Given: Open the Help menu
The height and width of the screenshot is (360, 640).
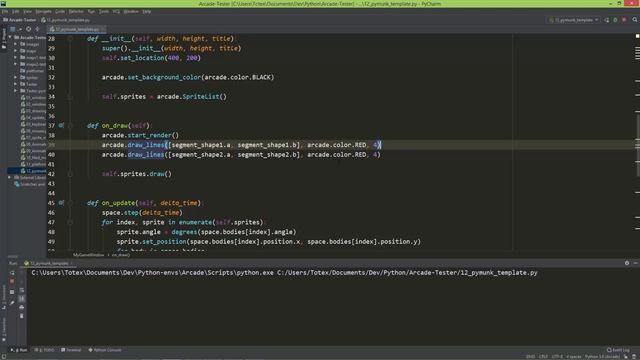Looking at the screenshot, I should [147, 11].
